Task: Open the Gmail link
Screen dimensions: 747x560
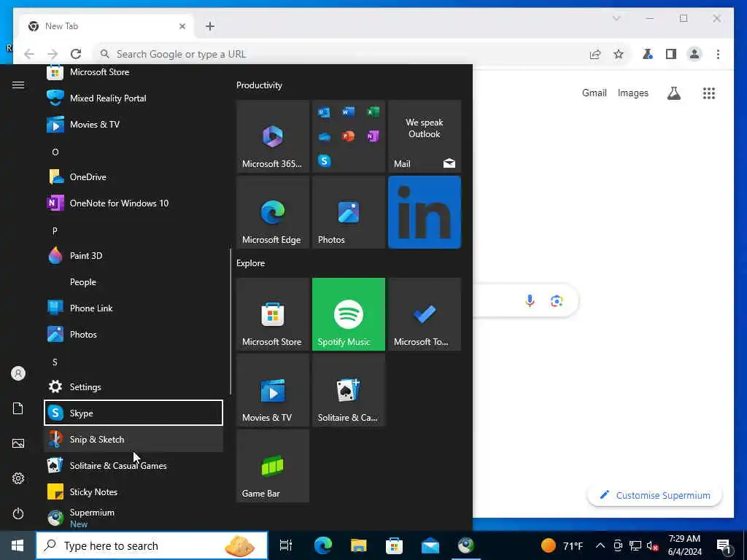Action: [594, 93]
